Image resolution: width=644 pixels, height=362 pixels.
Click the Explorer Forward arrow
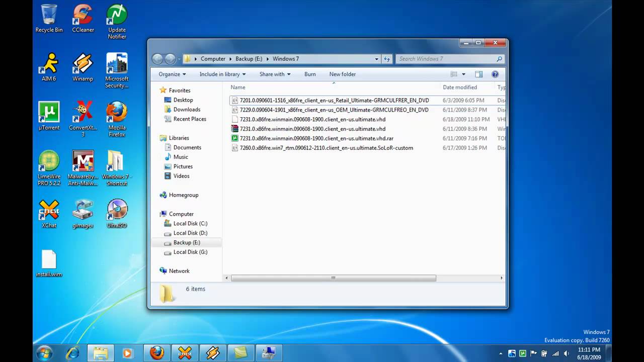170,59
